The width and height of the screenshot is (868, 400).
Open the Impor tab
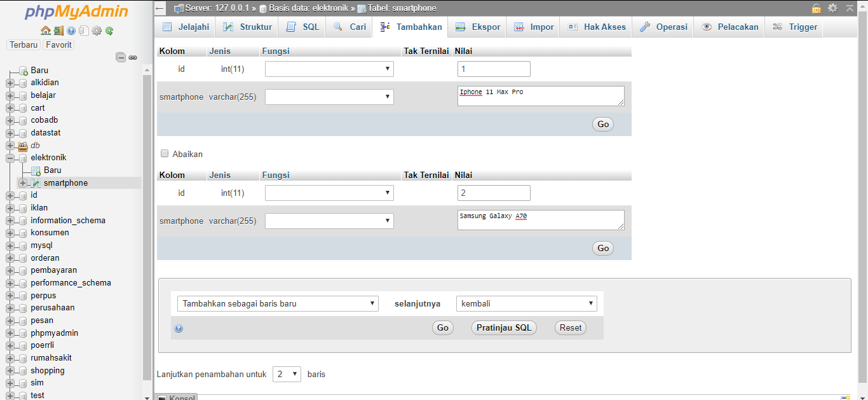pos(533,27)
